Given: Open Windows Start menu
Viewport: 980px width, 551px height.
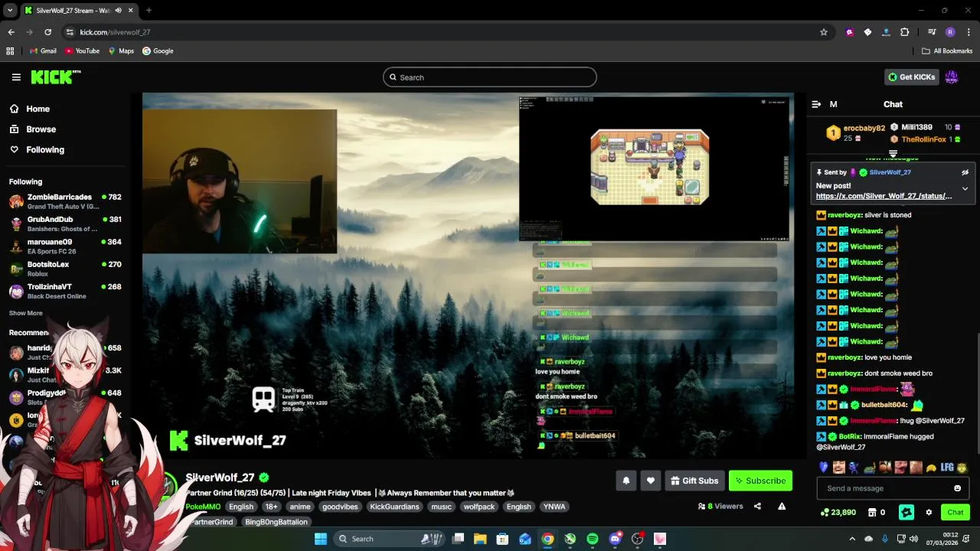Looking at the screenshot, I should coord(321,539).
